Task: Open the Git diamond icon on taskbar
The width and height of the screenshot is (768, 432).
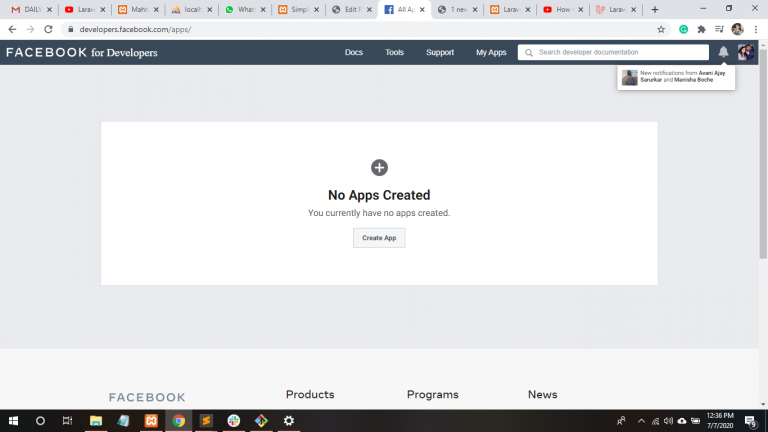Action: pyautogui.click(x=261, y=421)
